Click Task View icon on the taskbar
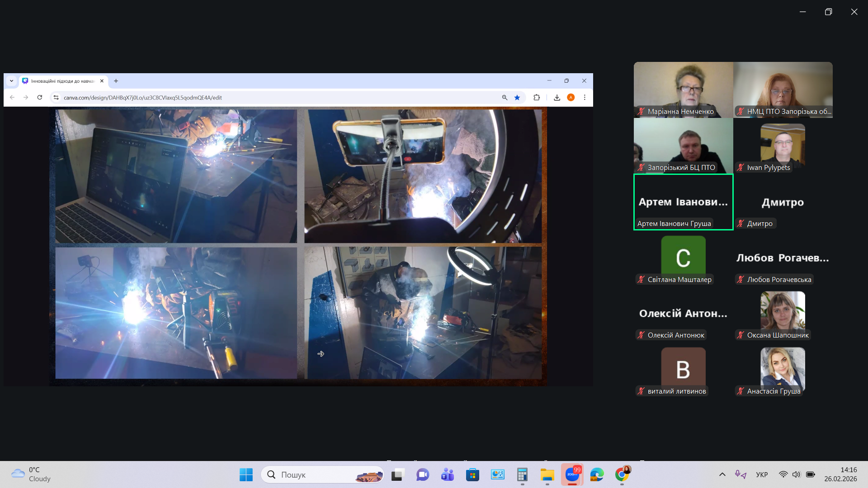This screenshot has width=868, height=488. (x=397, y=474)
